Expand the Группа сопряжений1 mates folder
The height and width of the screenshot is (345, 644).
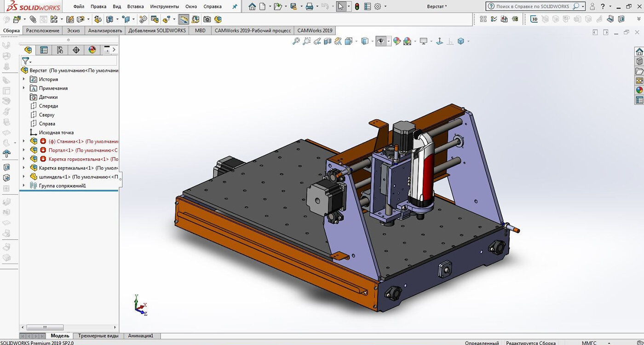(x=24, y=186)
